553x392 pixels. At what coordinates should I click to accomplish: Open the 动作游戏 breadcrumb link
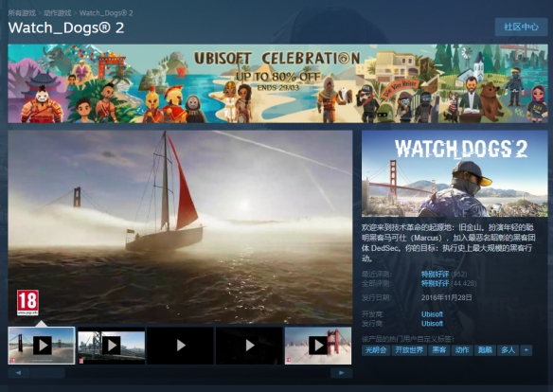pyautogui.click(x=58, y=13)
